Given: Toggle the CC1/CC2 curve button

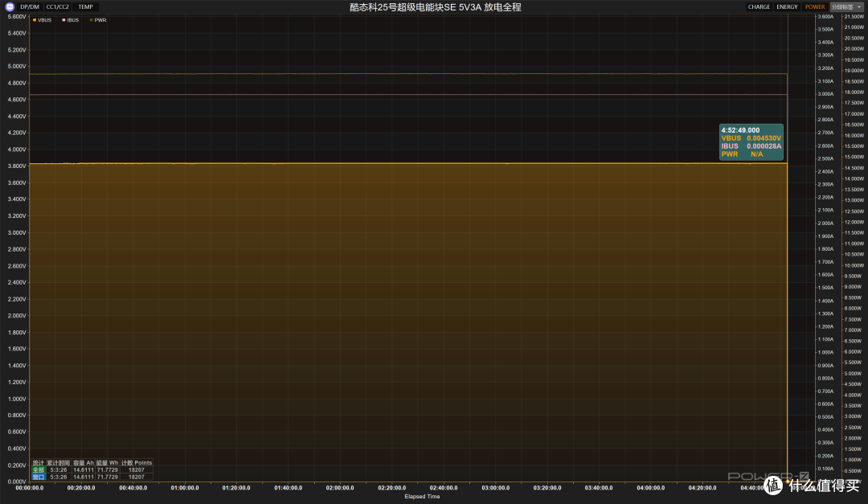Looking at the screenshot, I should [58, 6].
